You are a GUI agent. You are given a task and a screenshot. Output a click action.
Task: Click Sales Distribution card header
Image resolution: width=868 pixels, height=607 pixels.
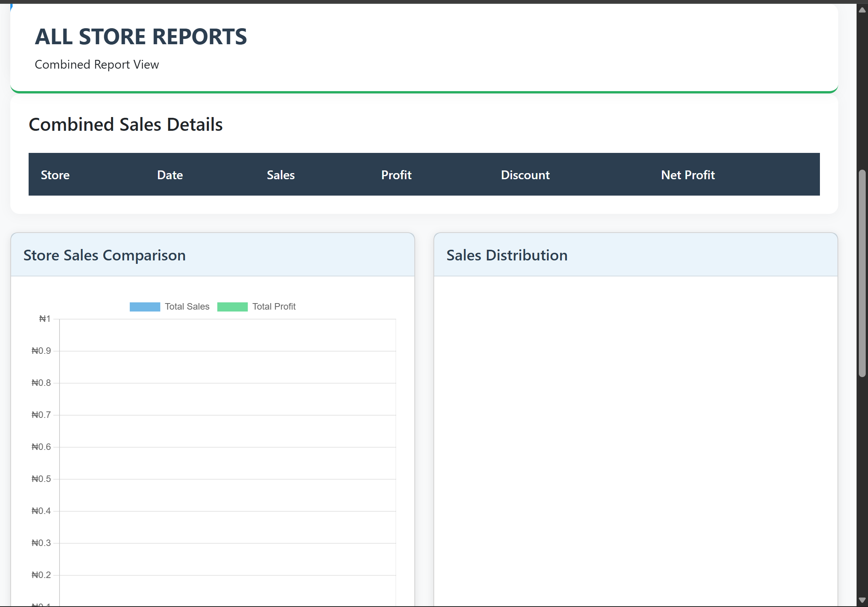(x=507, y=255)
